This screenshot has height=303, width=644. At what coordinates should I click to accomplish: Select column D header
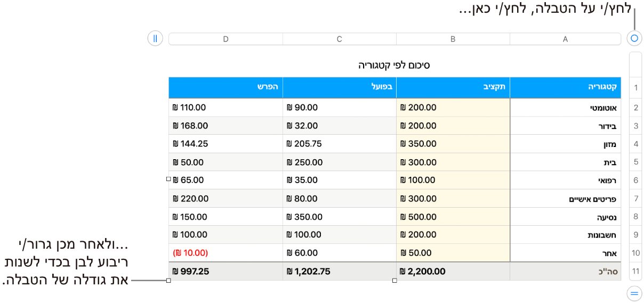(226, 39)
